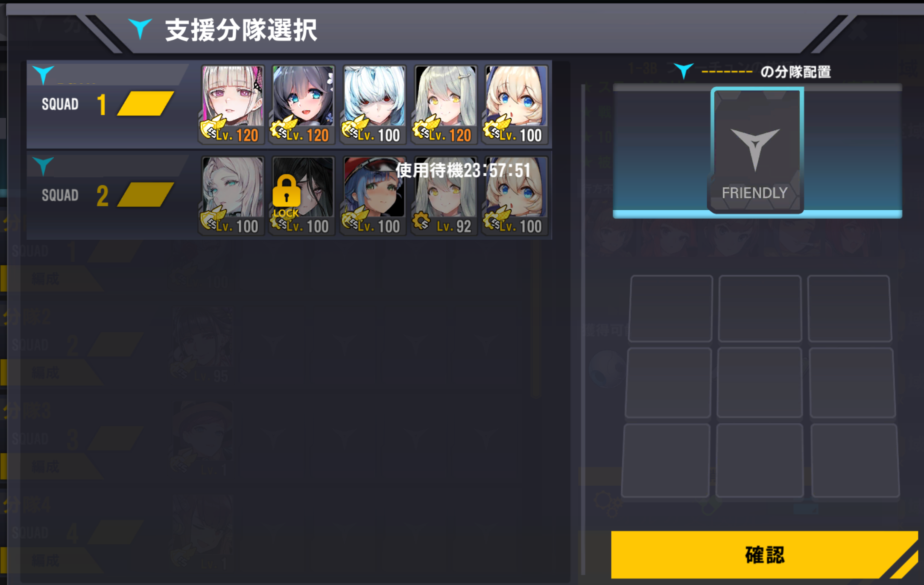Click the cyan emblem beside の分隊配置 label
924x585 pixels.
tap(683, 71)
